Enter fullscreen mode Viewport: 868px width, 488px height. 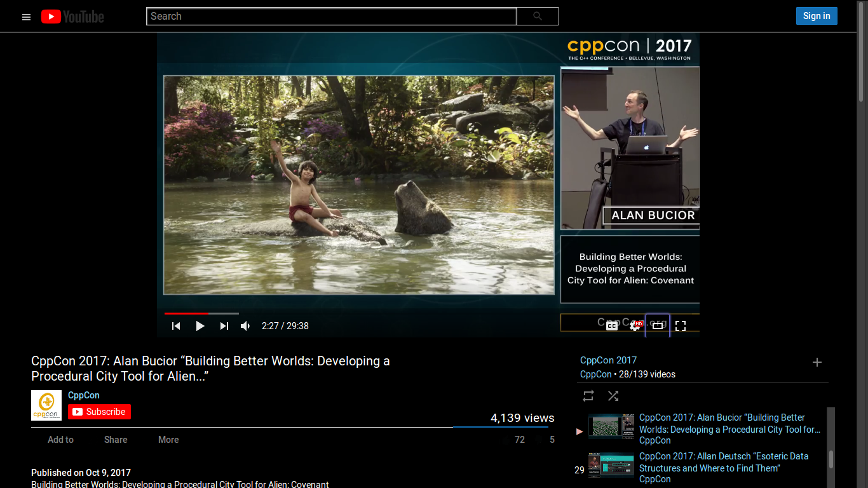[x=681, y=326]
